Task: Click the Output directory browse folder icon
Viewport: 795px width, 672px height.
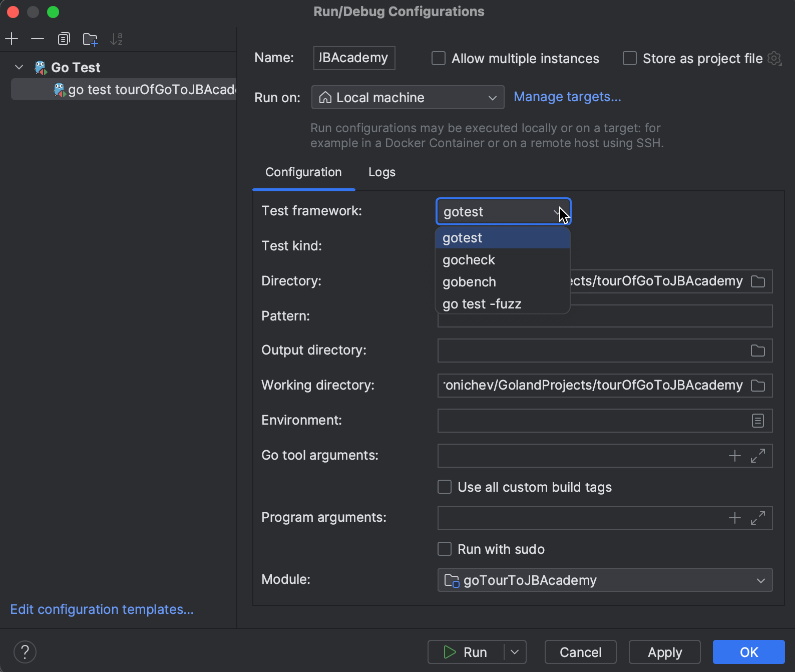Action: [758, 351]
